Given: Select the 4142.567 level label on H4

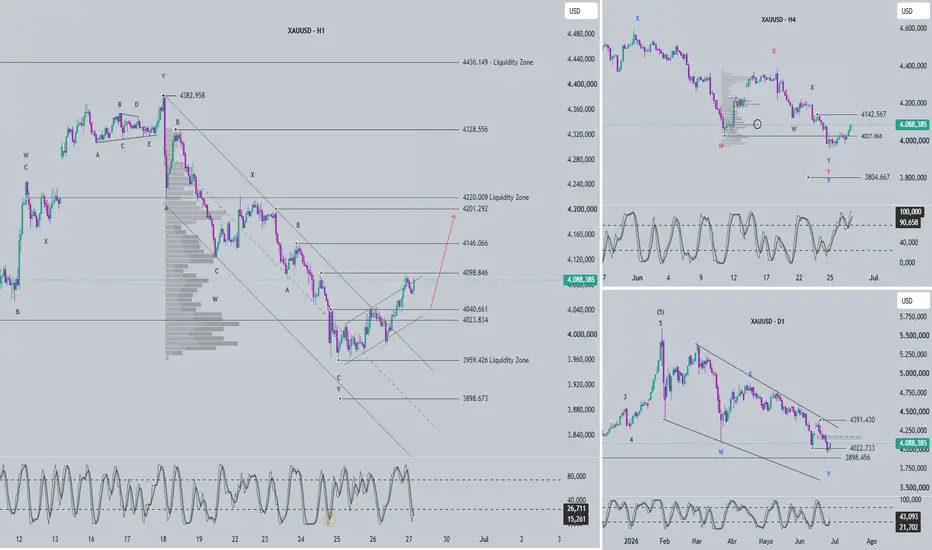Looking at the screenshot, I should pos(873,114).
